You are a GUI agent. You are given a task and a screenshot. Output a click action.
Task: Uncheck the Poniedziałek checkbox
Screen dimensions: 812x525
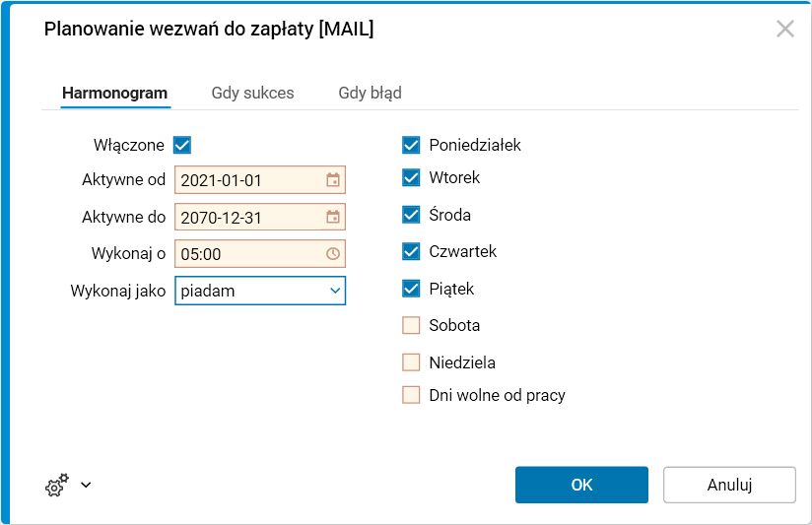click(411, 145)
